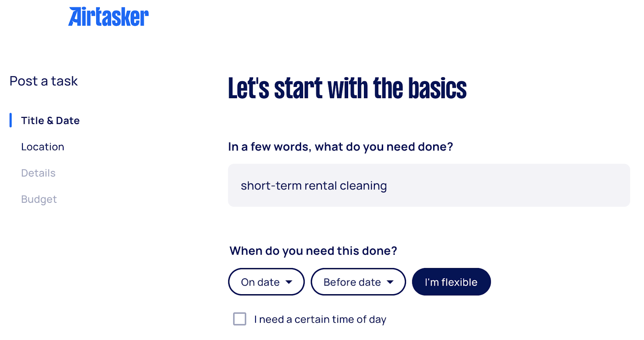644x340 pixels.
Task: Click the active step indicator bar
Action: click(x=10, y=120)
